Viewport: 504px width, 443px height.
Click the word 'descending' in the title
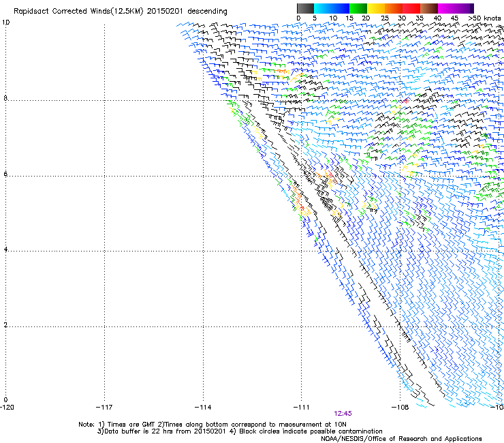tap(207, 12)
